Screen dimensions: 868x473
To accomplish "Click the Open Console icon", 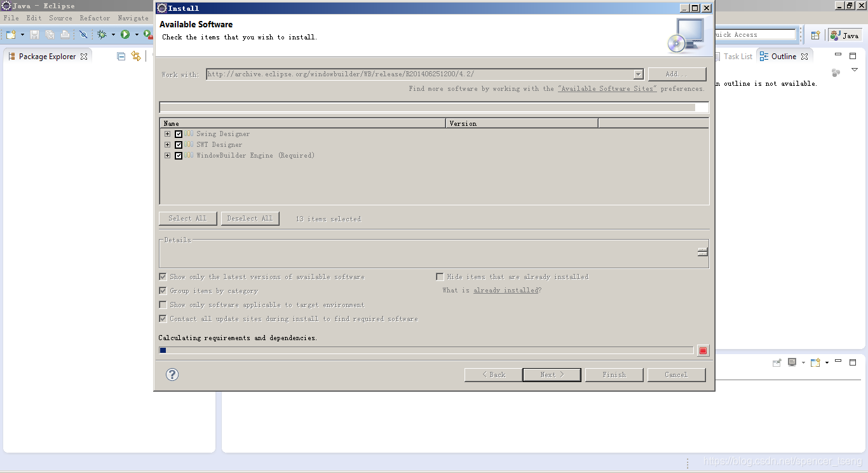I will 815,362.
